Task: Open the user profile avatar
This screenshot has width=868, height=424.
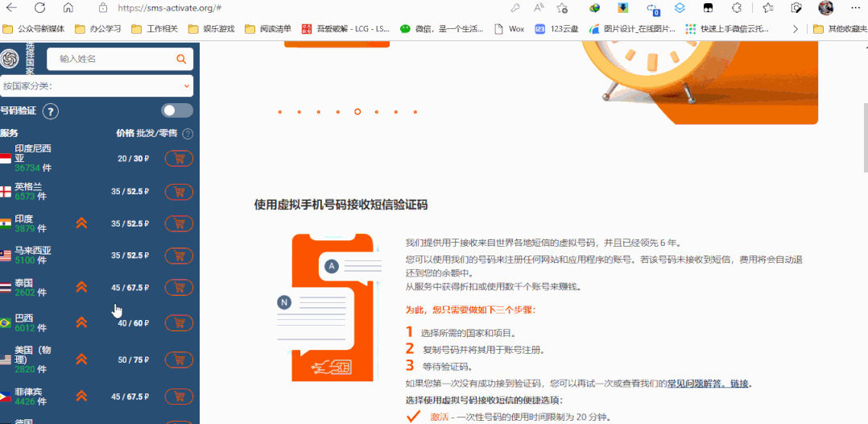Action: coord(826,8)
